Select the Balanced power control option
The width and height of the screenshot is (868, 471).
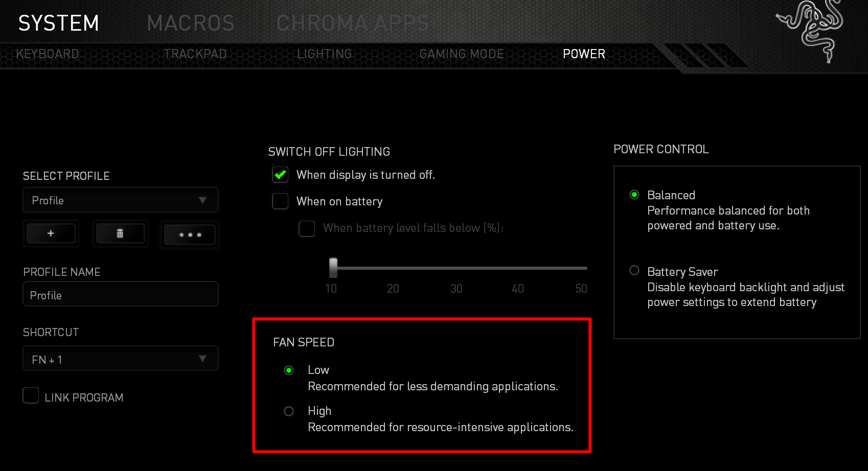click(634, 195)
